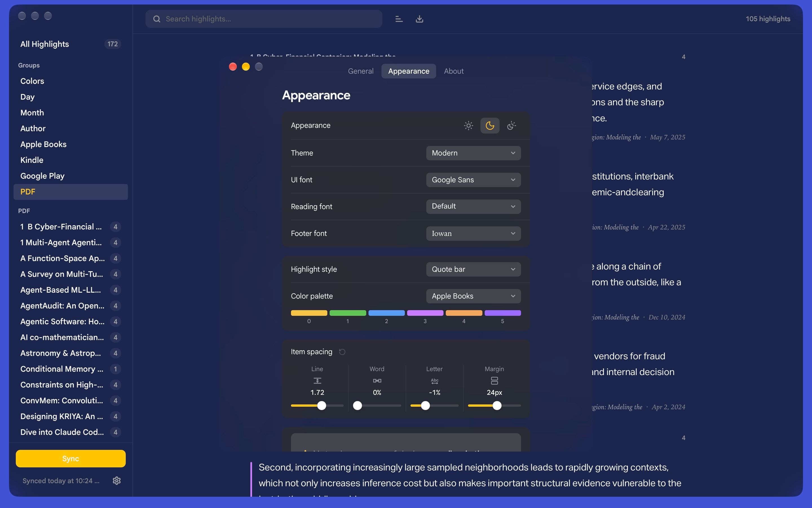The image size is (812, 508).
Task: Select the Appearance tab
Action: pyautogui.click(x=409, y=71)
